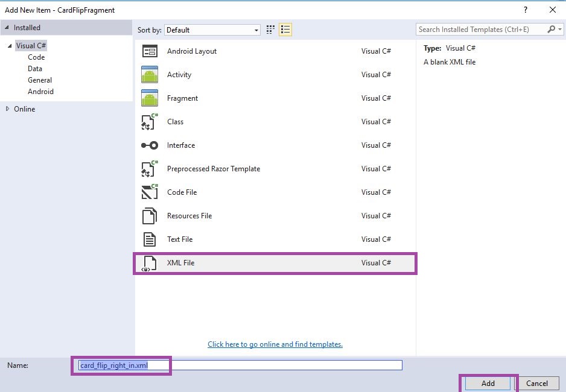Click the Name input field

coord(240,365)
